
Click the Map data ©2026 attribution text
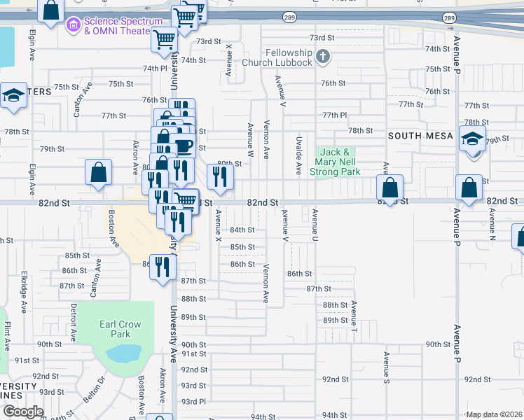pyautogui.click(x=495, y=414)
